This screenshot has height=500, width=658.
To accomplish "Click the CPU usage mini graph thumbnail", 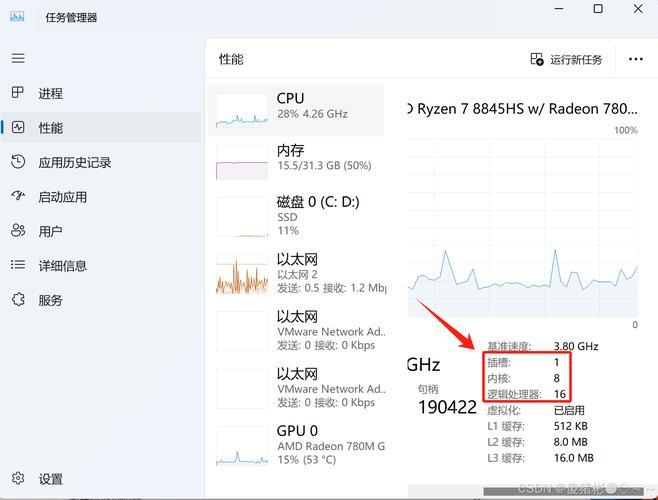I will [242, 110].
